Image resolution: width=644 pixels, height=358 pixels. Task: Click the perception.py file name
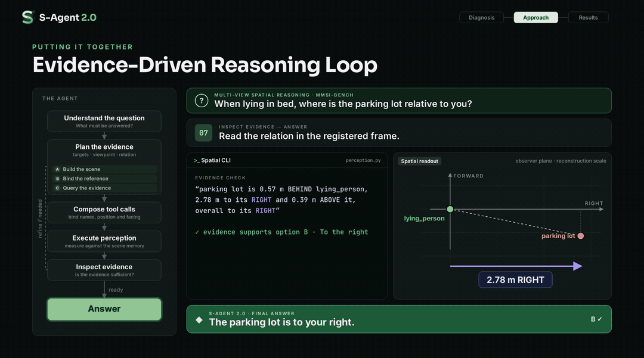[x=363, y=160]
